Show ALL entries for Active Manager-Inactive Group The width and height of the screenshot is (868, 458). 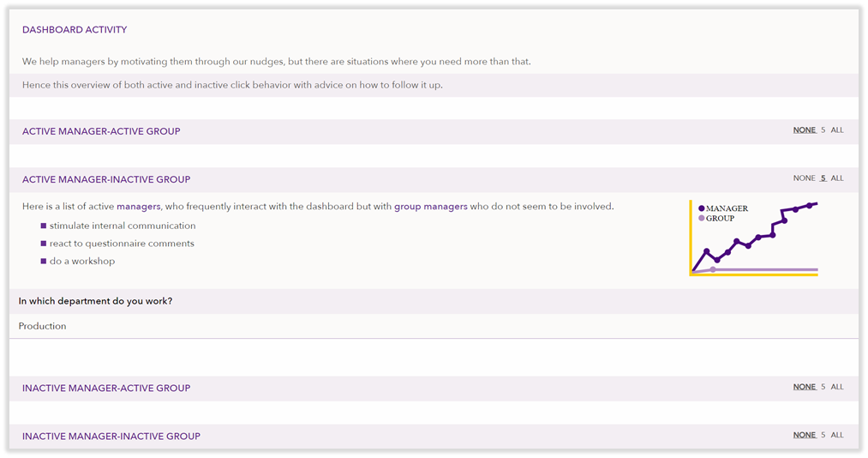pyautogui.click(x=837, y=178)
